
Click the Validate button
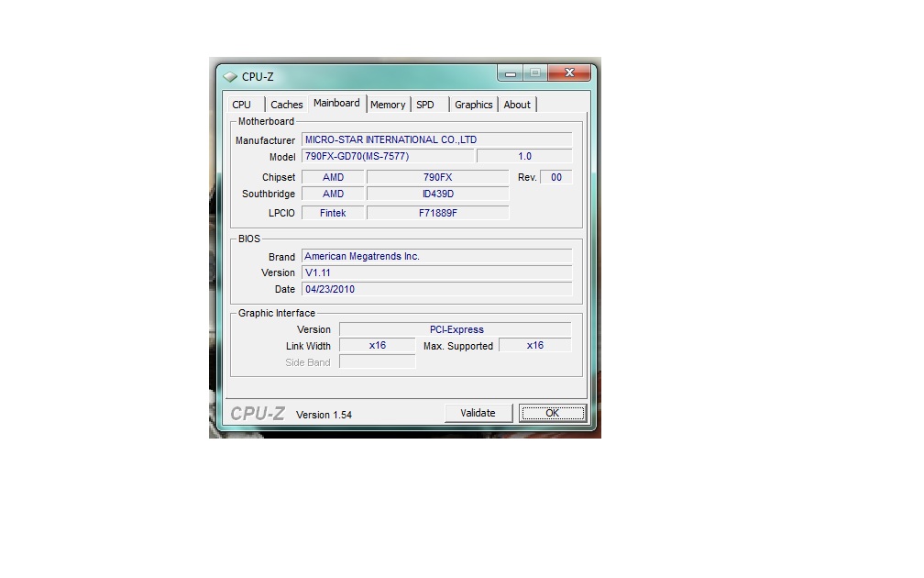click(x=478, y=413)
